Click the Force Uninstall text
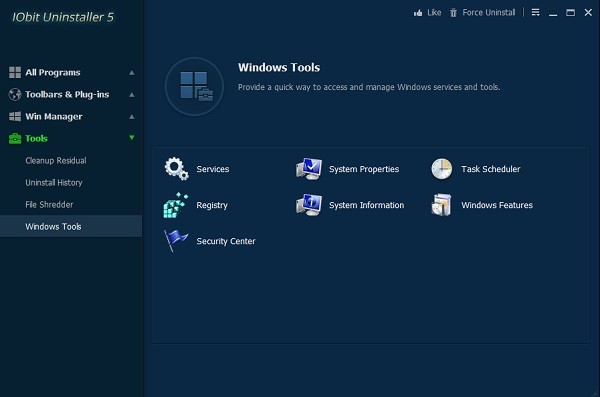Viewport: 600px width, 397px height. click(489, 13)
